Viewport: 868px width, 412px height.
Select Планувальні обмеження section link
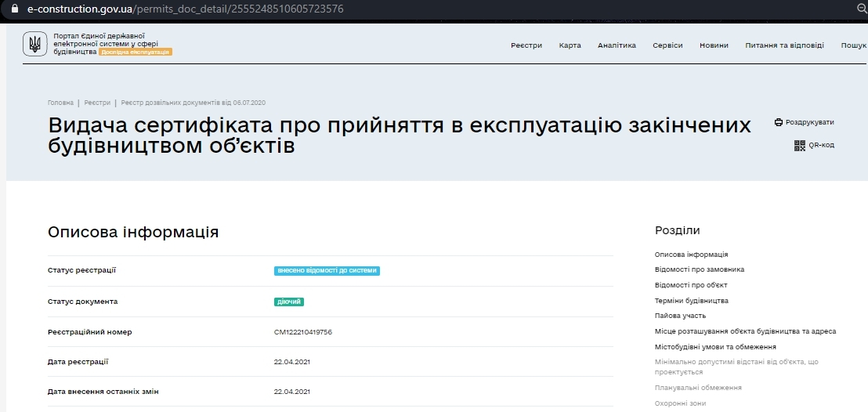[x=698, y=388]
